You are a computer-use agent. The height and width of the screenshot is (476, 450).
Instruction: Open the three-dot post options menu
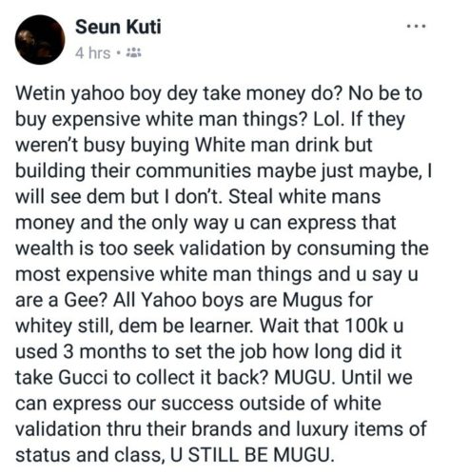pos(417,27)
